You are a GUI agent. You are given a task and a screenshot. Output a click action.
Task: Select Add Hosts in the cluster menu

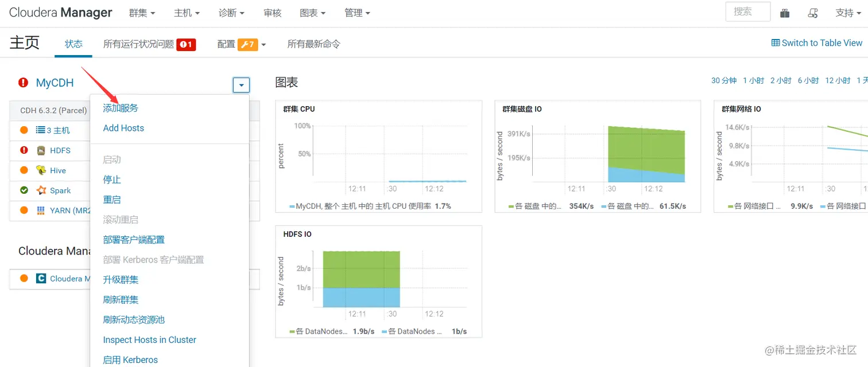click(x=123, y=128)
